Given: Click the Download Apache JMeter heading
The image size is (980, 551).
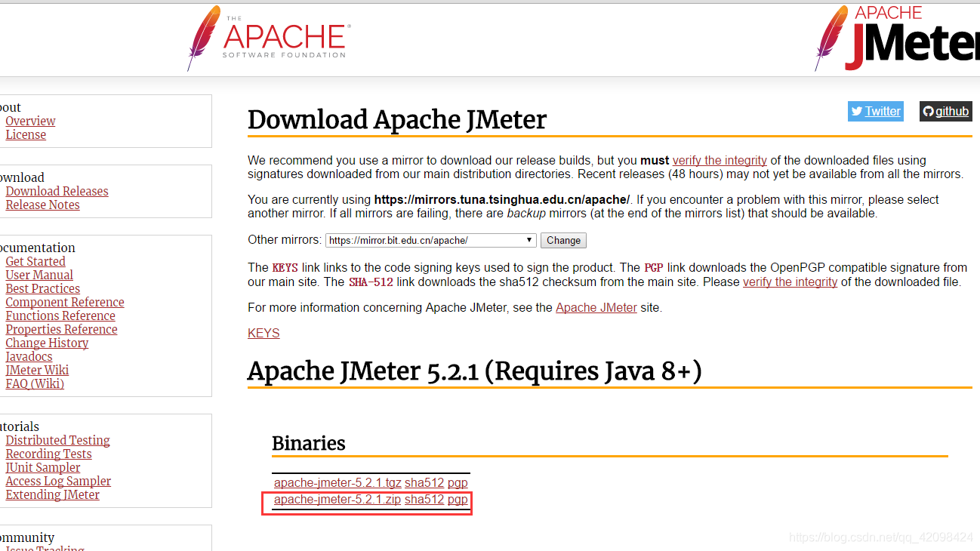Looking at the screenshot, I should [397, 120].
